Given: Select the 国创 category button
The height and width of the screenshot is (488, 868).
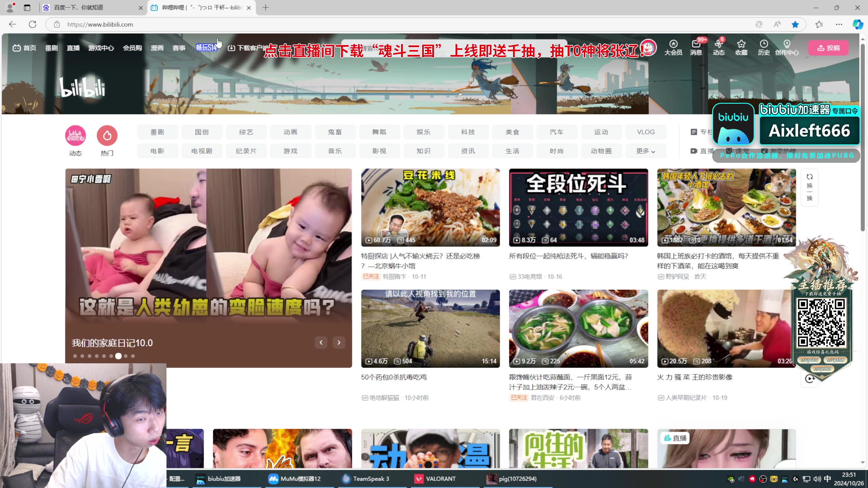Looking at the screenshot, I should 202,132.
